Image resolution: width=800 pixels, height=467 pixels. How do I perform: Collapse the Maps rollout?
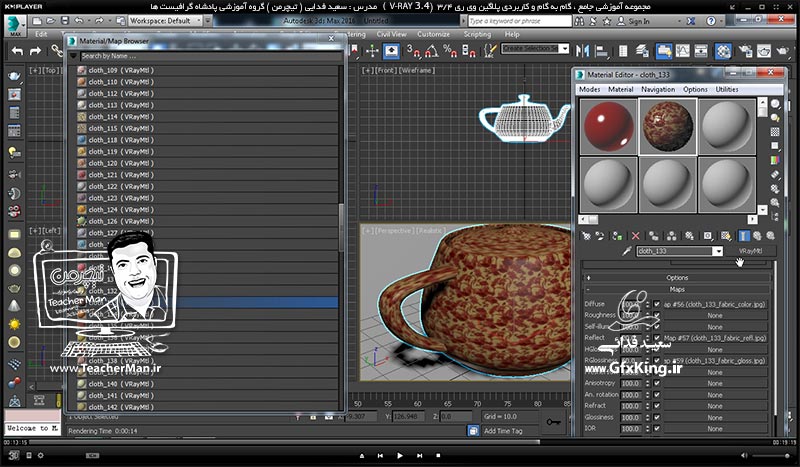point(677,289)
